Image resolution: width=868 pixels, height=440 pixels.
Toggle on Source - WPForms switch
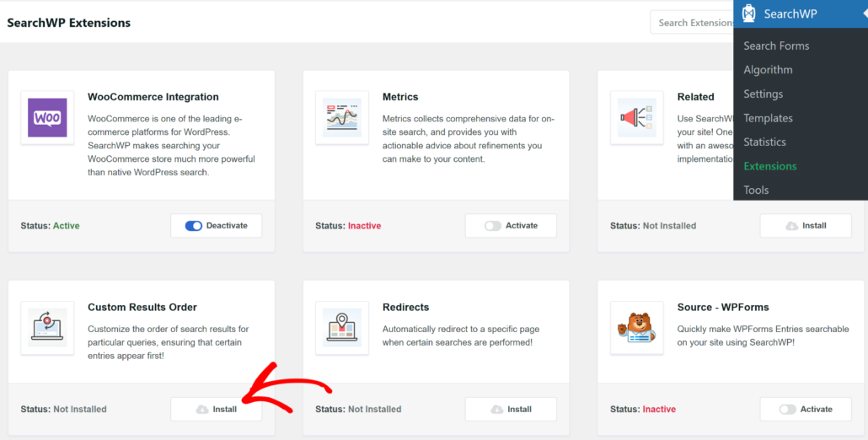coord(788,410)
